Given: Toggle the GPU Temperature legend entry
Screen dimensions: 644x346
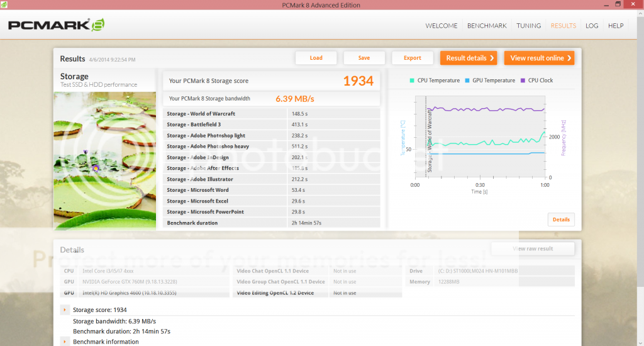Looking at the screenshot, I should pos(489,81).
